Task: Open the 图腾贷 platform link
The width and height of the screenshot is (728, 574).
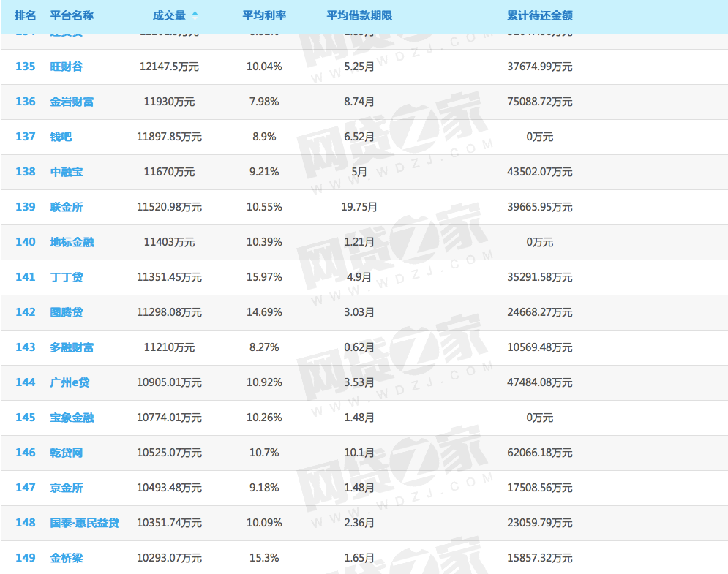Action: pos(67,312)
